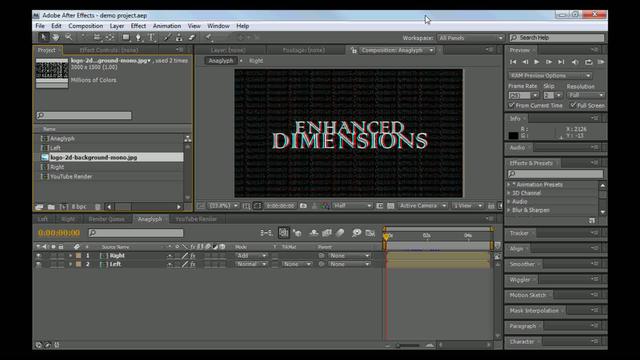Click the Project flowchart view icon
640x360 pixels.
[x=187, y=139]
